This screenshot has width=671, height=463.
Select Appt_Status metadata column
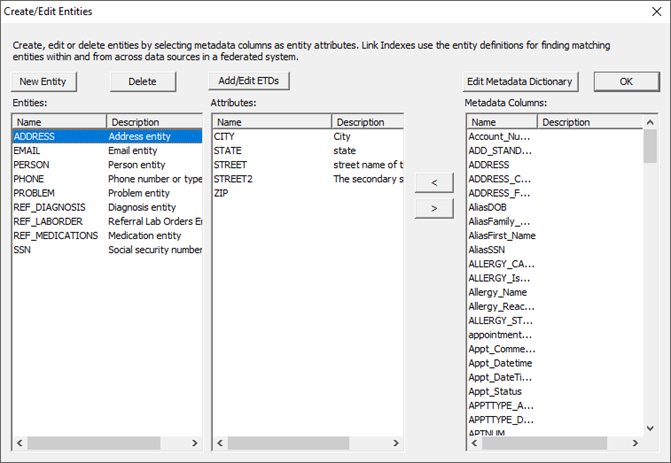pyautogui.click(x=495, y=391)
